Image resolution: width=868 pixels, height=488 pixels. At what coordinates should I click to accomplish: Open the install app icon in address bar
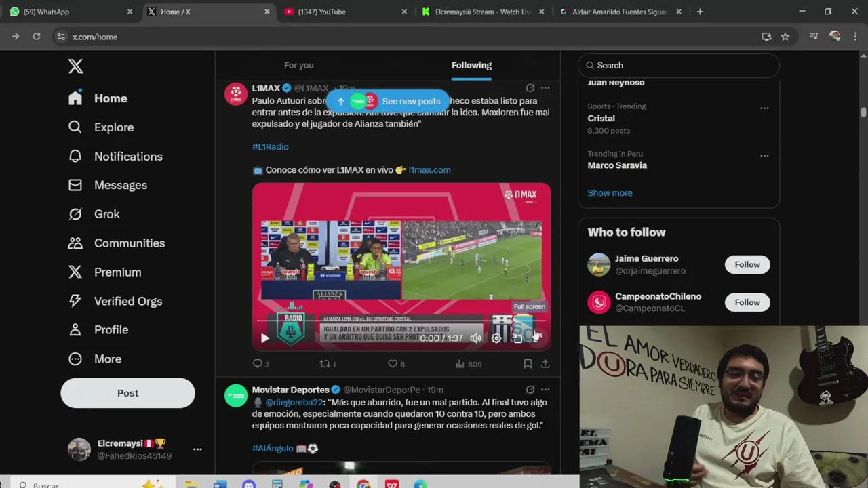(766, 37)
